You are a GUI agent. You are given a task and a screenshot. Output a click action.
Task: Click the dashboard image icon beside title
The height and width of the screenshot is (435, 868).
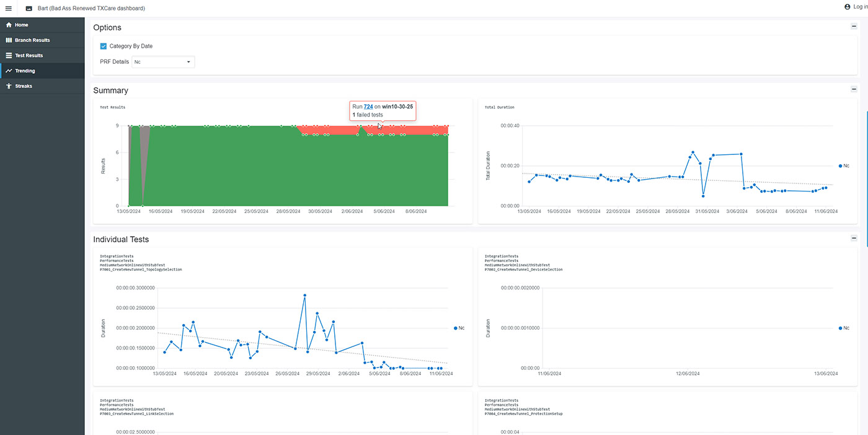tap(29, 8)
